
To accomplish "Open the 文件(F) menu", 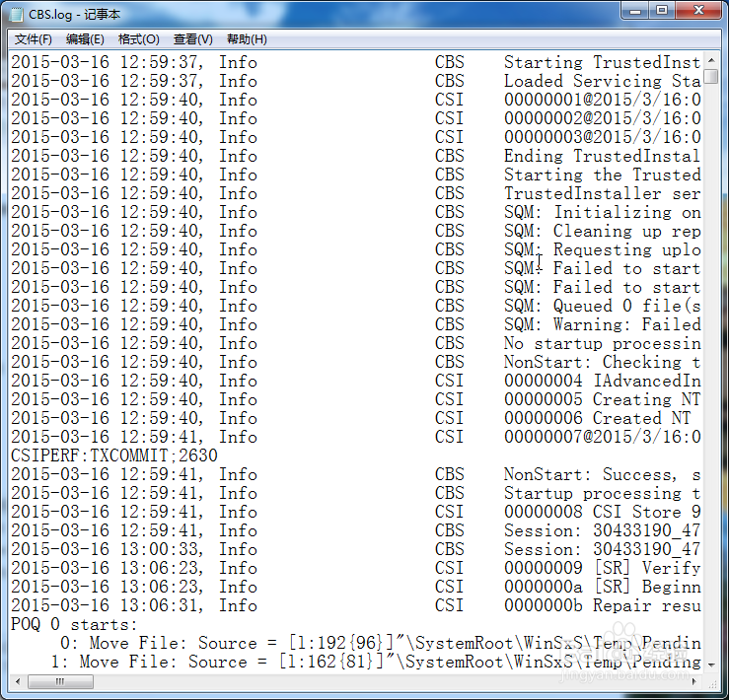I will (33, 39).
